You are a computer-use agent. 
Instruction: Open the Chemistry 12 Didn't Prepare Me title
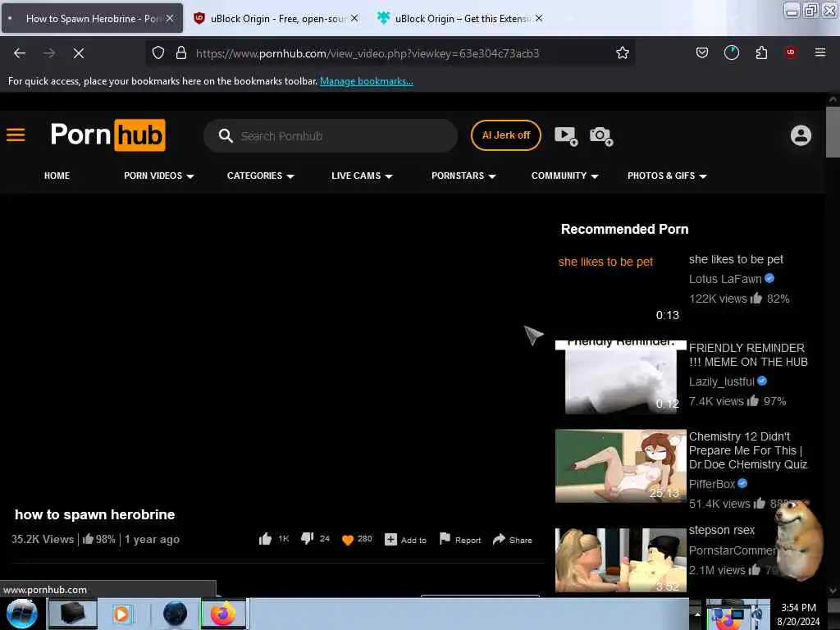click(748, 450)
